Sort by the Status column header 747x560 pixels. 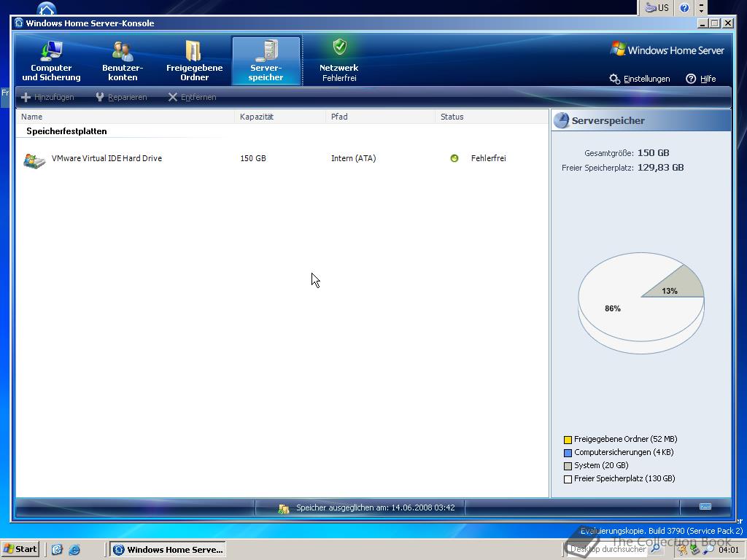coord(492,117)
